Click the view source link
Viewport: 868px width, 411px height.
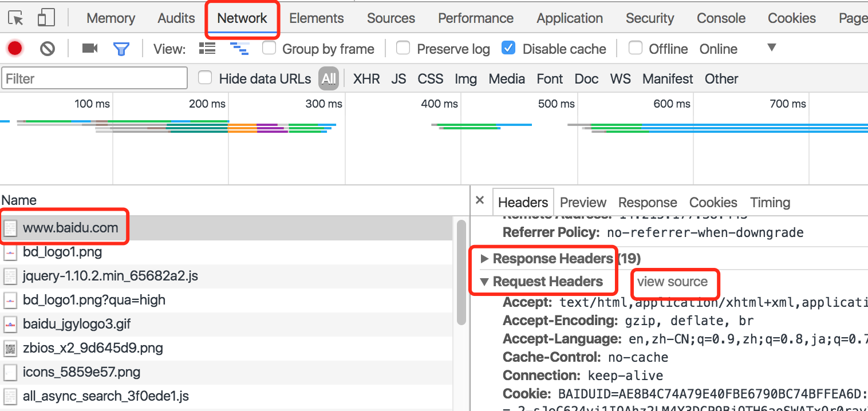tap(672, 282)
